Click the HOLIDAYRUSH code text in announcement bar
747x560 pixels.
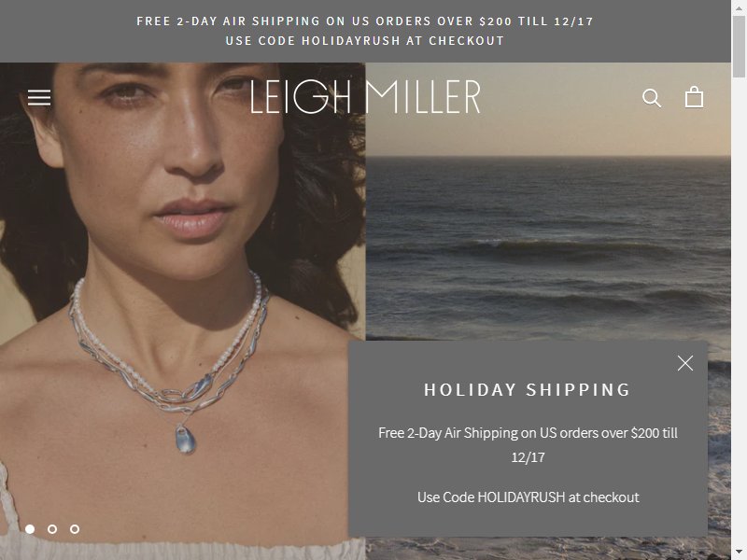point(351,41)
